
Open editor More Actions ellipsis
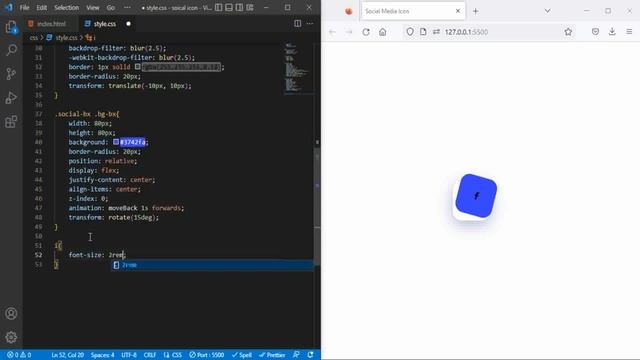click(310, 24)
